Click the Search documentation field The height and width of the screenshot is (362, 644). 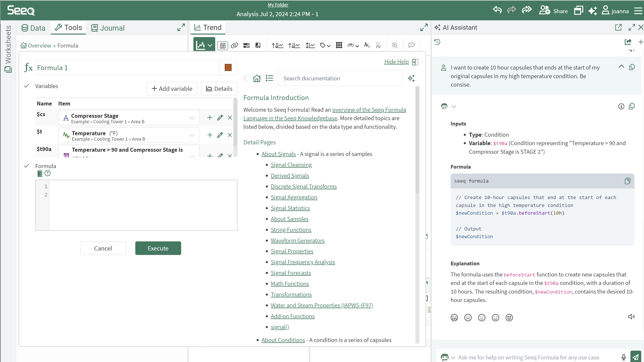(340, 78)
